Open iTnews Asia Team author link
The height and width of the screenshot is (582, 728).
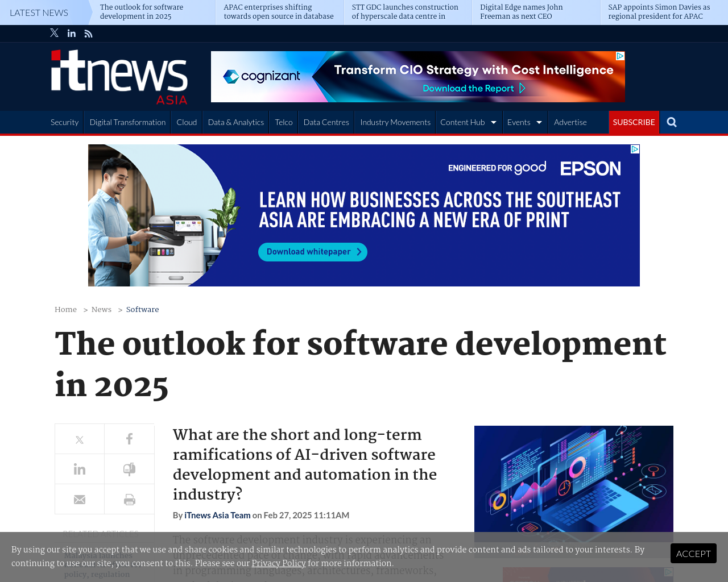(x=217, y=515)
